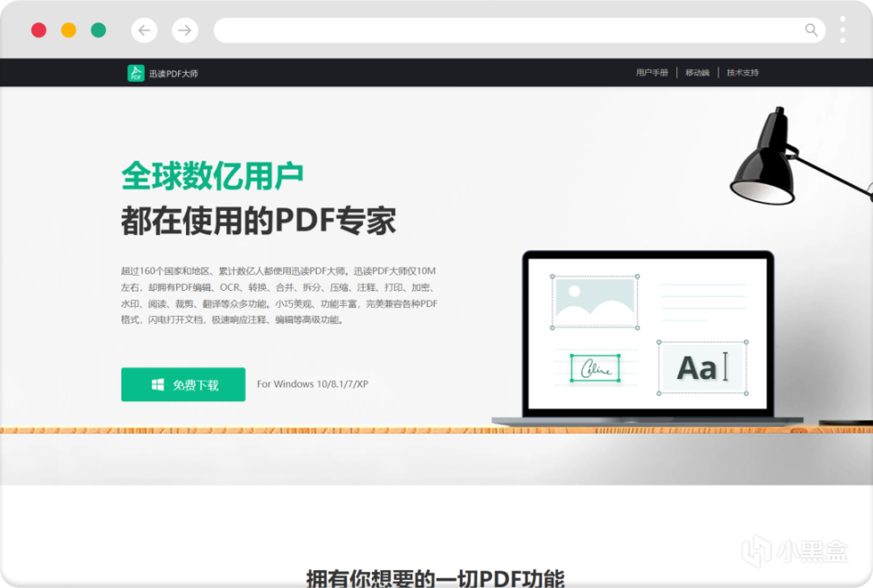This screenshot has height=588, width=873.
Task: Click the browser forward arrow button
Action: (x=185, y=30)
